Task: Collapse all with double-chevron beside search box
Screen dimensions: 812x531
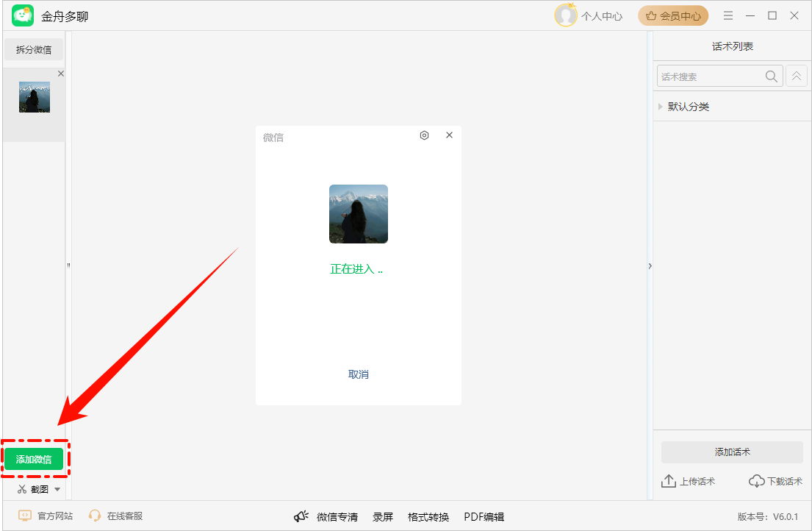Action: pos(797,76)
